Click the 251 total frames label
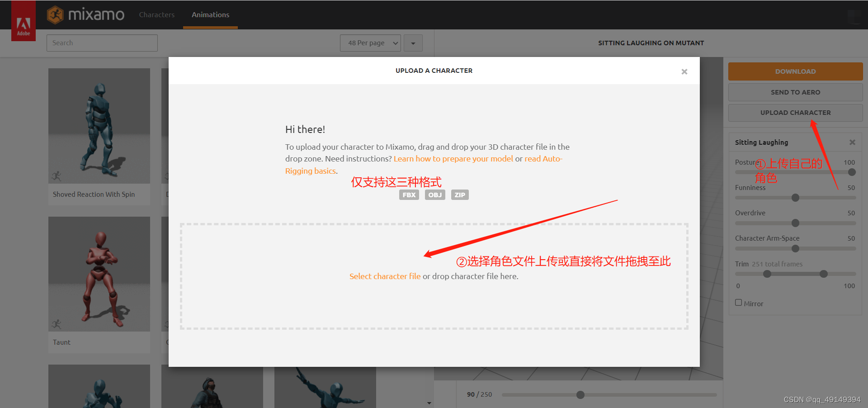Image resolution: width=868 pixels, height=408 pixels. tap(777, 264)
